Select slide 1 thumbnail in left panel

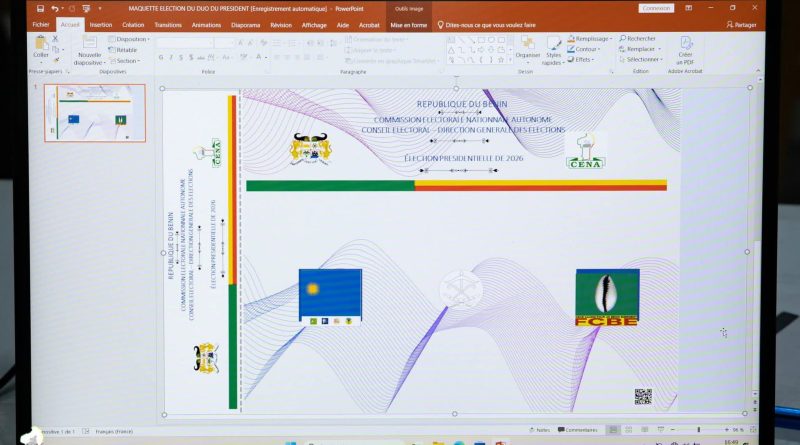tap(95, 112)
